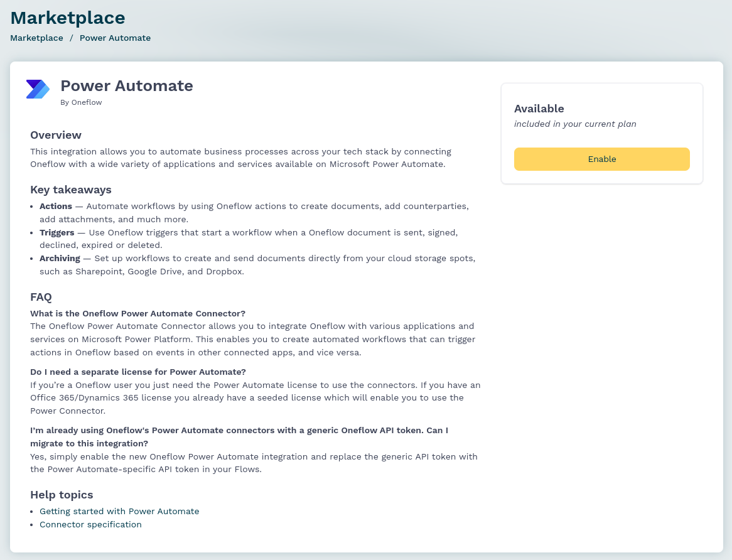This screenshot has height=560, width=732.
Task: Click the bold 'Triggers' bullet label
Action: (57, 232)
